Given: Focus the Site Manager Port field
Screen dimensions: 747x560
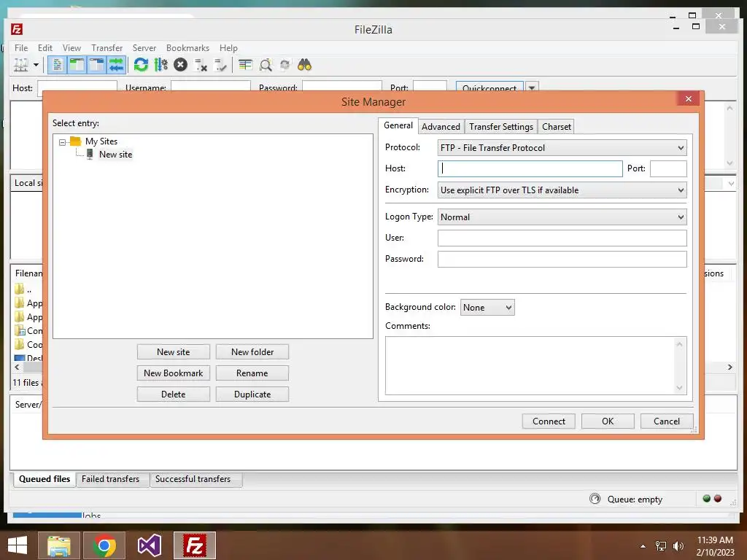Looking at the screenshot, I should [x=668, y=168].
